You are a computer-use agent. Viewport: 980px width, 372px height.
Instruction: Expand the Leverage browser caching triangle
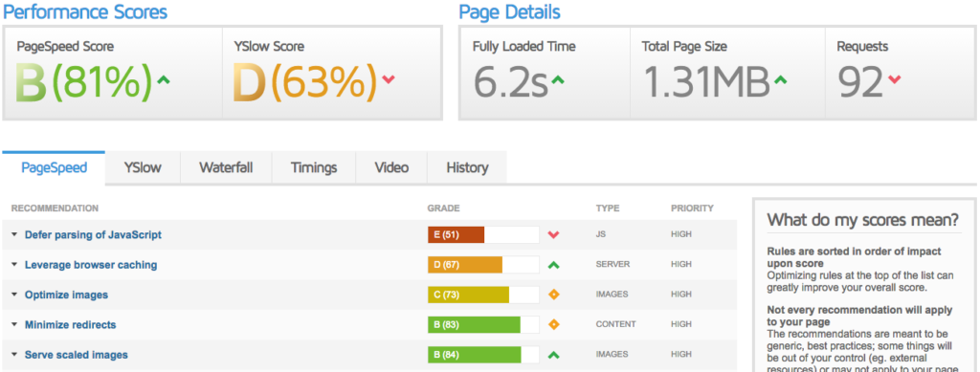[14, 265]
